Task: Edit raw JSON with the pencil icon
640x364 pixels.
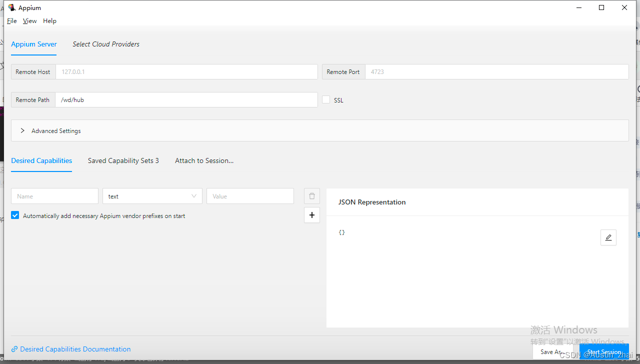Action: pyautogui.click(x=608, y=237)
